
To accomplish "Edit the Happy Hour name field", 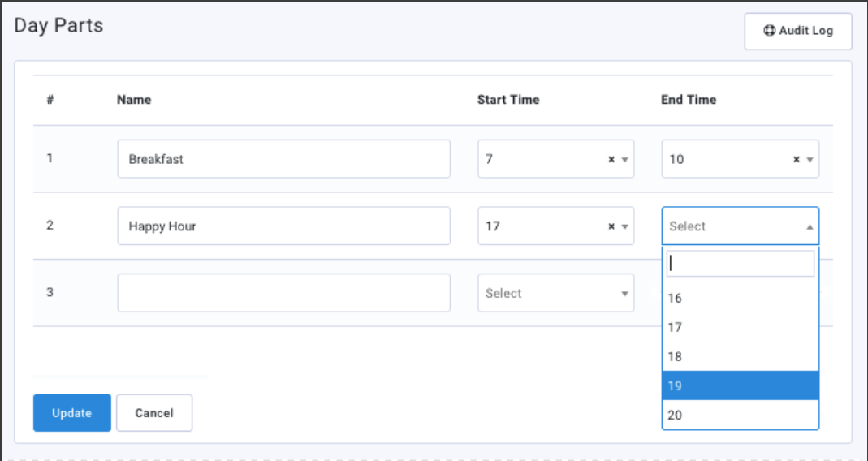I will coord(283,226).
